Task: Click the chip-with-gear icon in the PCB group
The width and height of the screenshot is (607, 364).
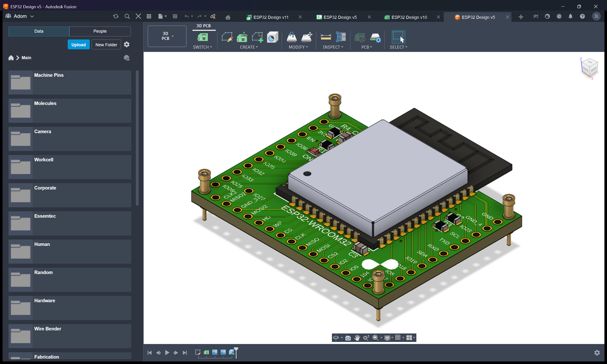Action: (376, 38)
